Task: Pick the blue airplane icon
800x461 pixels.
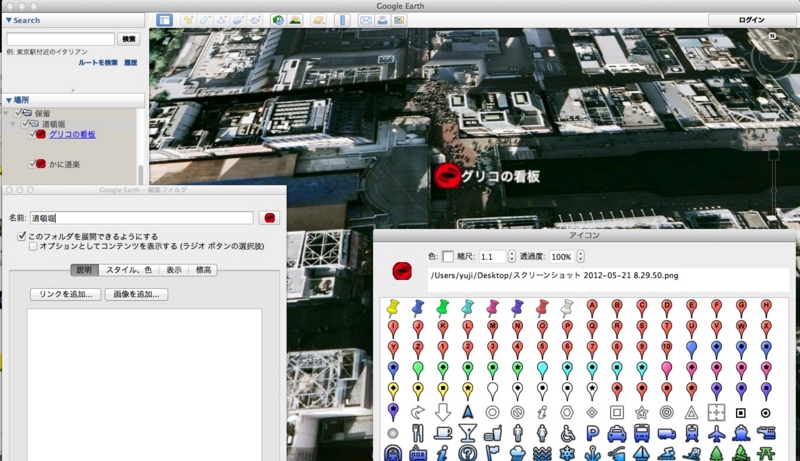Action: pos(716,433)
